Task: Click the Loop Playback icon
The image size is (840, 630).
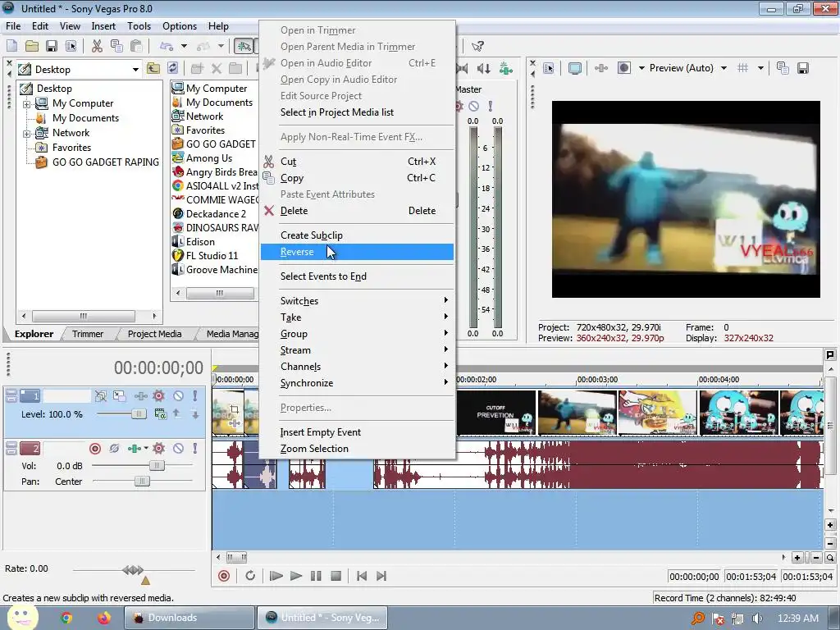Action: (x=250, y=576)
